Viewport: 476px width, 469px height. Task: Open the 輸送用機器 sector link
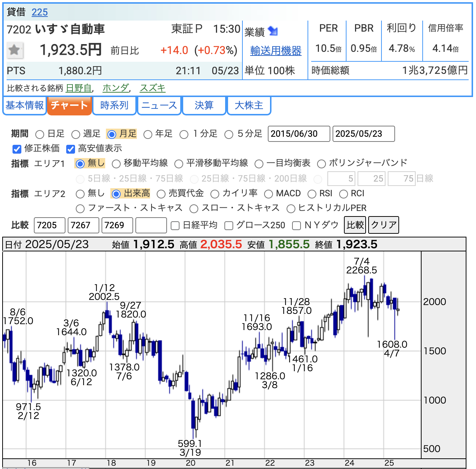click(276, 51)
